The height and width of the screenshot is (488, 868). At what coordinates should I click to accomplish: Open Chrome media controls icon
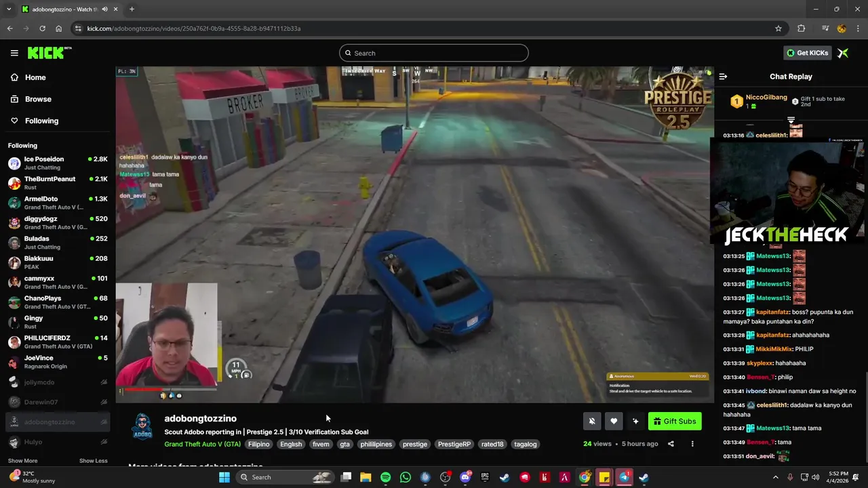pos(825,28)
